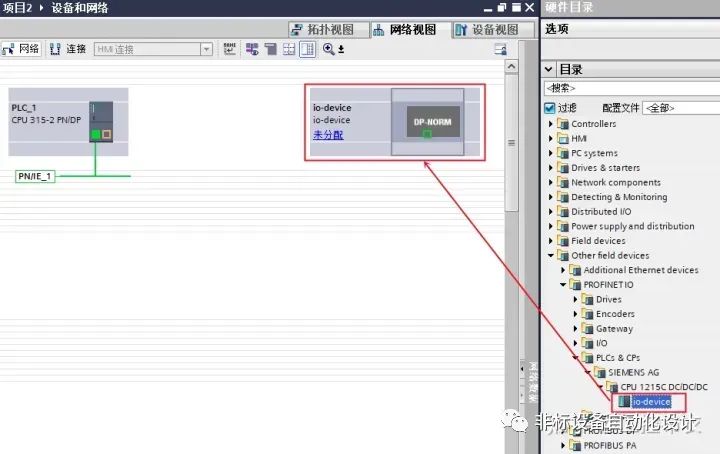This screenshot has width=720, height=454.
Task: Click the HMI folder icon
Action: [x=563, y=138]
